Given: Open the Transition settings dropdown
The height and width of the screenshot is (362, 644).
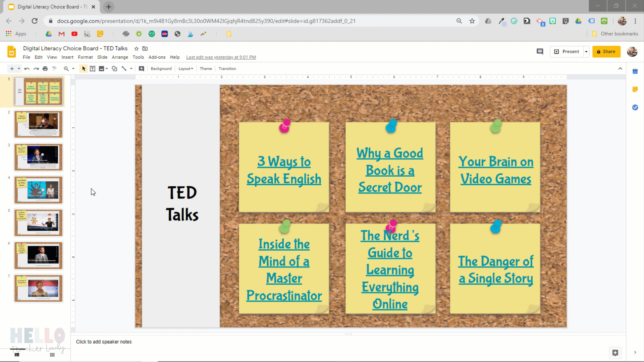Looking at the screenshot, I should click(x=227, y=68).
